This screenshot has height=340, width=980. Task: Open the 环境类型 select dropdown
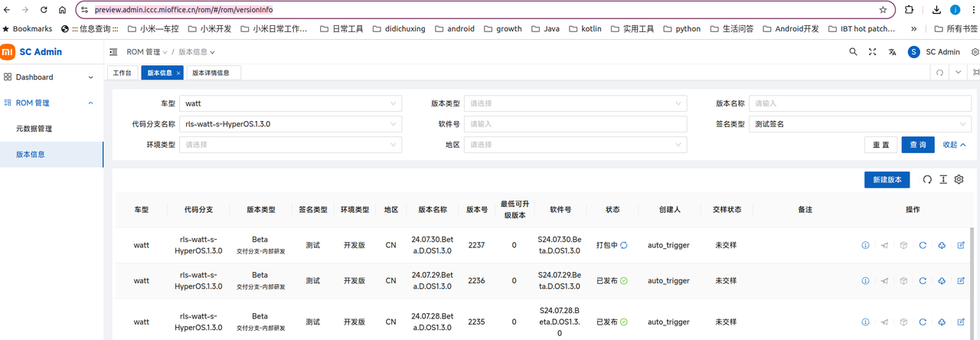290,145
